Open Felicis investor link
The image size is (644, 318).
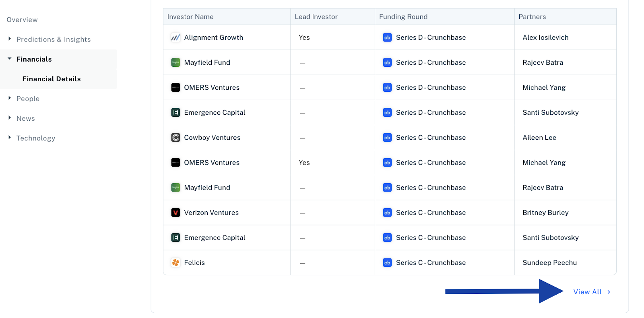click(x=194, y=262)
